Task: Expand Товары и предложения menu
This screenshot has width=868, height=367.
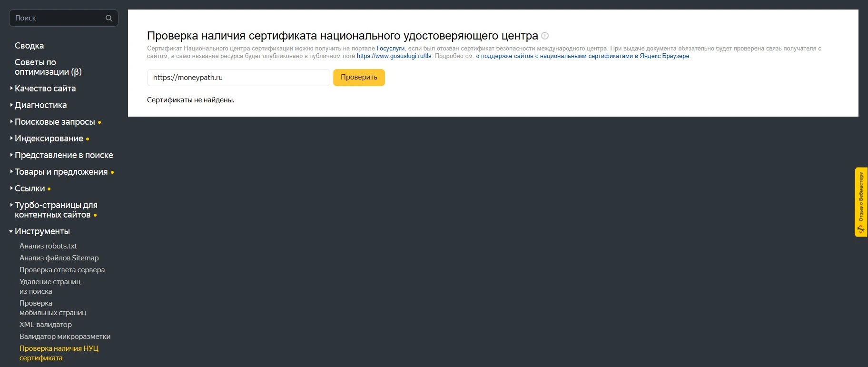Action: point(61,172)
